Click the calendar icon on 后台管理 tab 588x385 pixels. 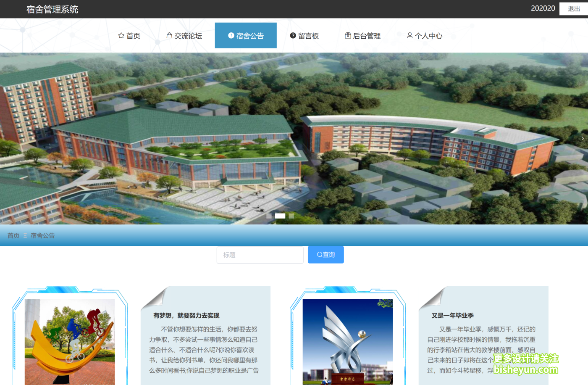point(347,35)
